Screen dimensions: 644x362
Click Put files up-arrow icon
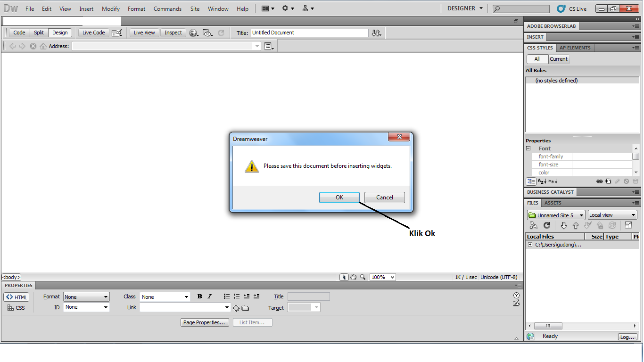coord(575,226)
